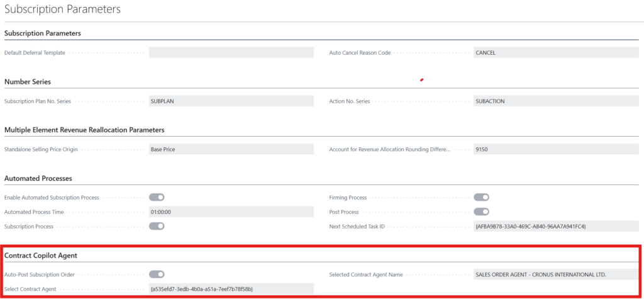The width and height of the screenshot is (644, 299).
Task: Click the bold Subscription Parameters section header
Action: click(x=43, y=33)
